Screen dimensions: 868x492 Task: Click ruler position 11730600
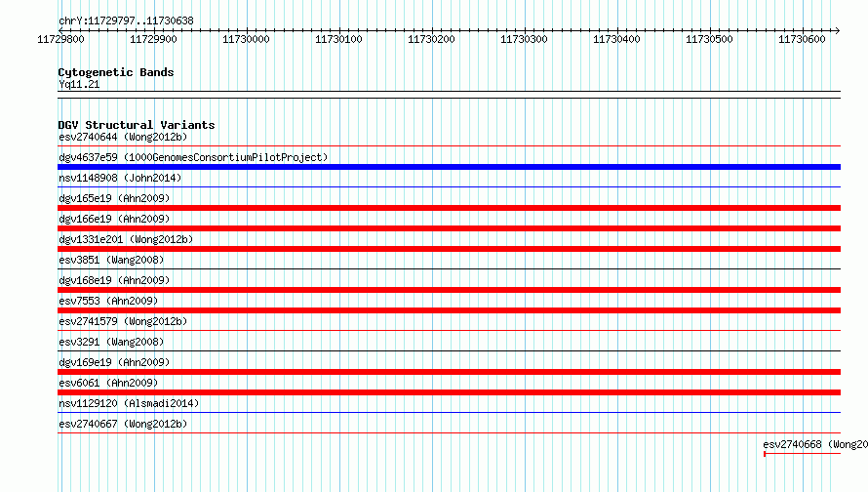click(x=802, y=39)
